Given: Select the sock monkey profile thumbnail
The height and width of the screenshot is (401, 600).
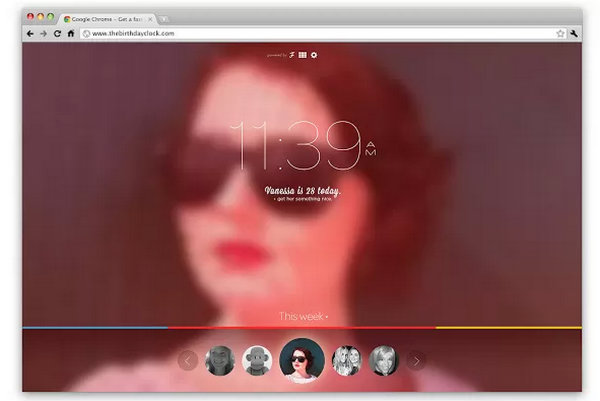Looking at the screenshot, I should [x=258, y=360].
